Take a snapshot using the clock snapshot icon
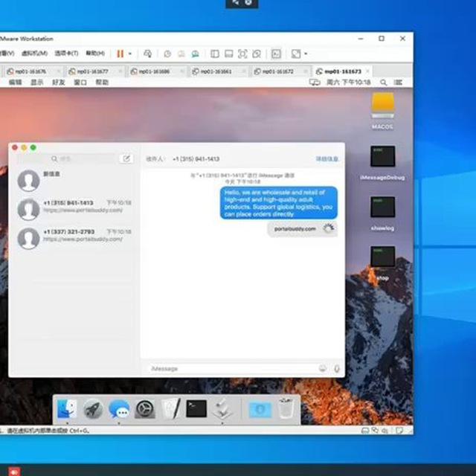This screenshot has height=476, width=476. 167,54
